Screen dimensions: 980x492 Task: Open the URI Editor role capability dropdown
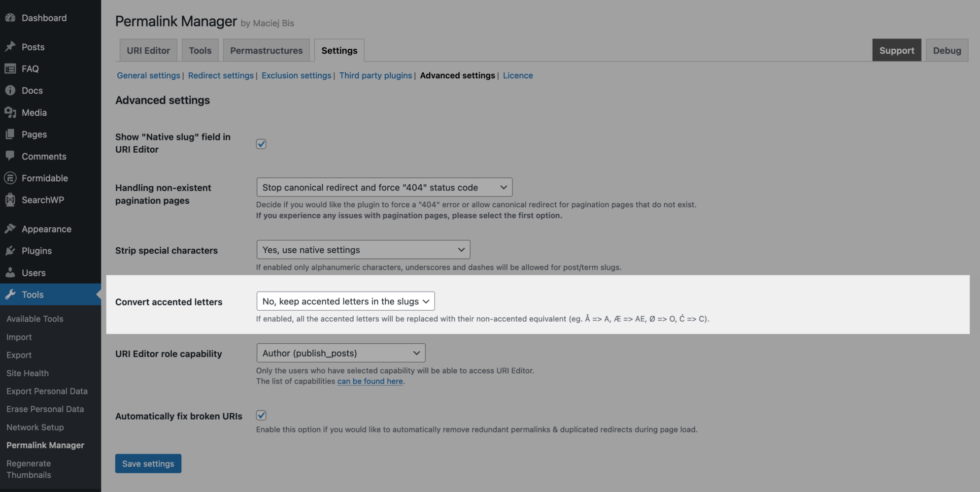pos(340,353)
